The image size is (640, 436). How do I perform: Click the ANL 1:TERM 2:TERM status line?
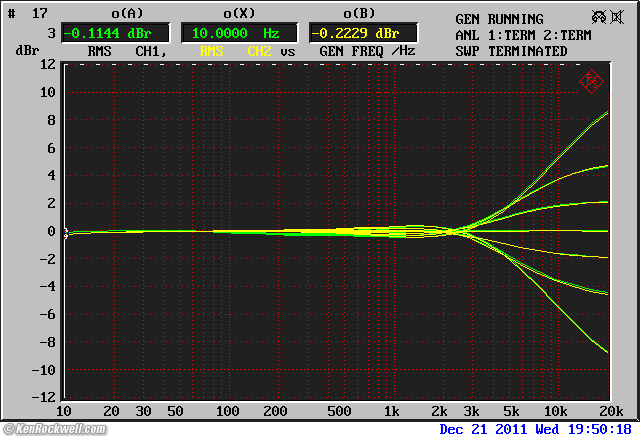pos(523,36)
